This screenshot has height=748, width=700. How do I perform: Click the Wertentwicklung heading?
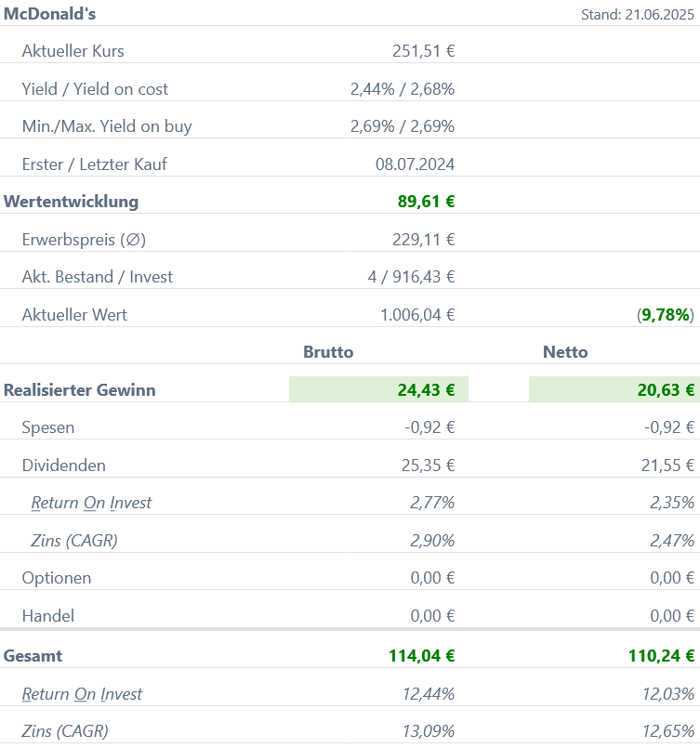point(71,202)
